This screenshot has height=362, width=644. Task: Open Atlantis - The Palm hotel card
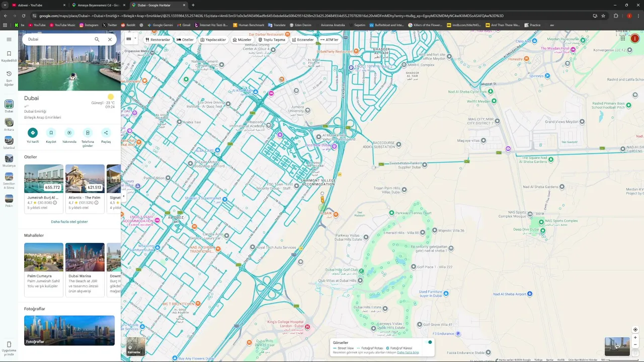click(85, 189)
